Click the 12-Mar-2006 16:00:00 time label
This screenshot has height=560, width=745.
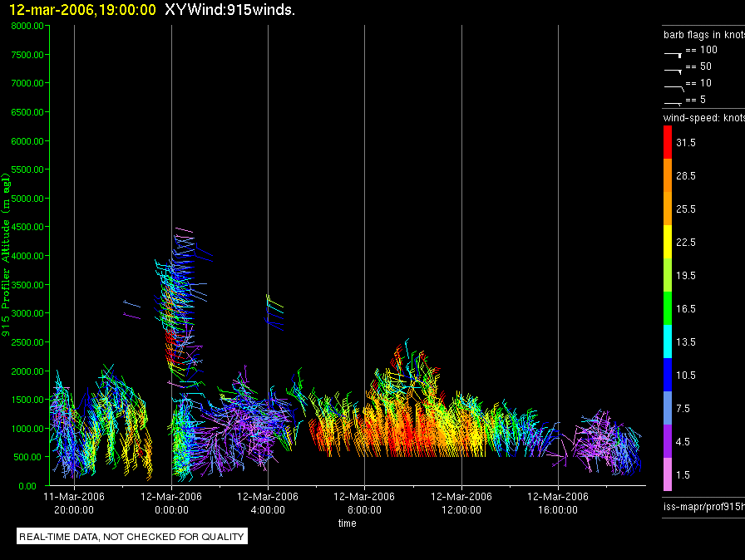(558, 503)
